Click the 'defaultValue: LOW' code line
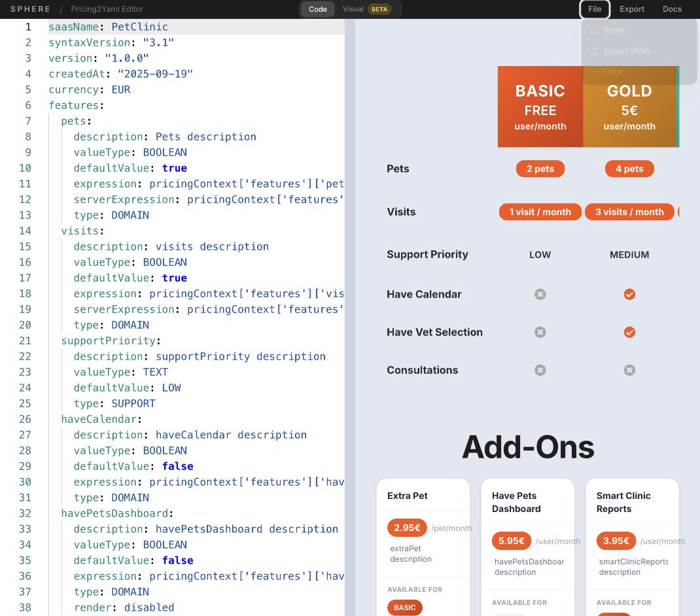 tap(127, 388)
